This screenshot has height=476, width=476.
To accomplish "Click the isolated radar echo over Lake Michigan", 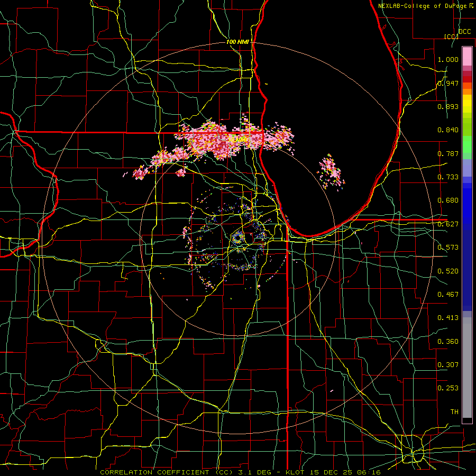I will (331, 172).
